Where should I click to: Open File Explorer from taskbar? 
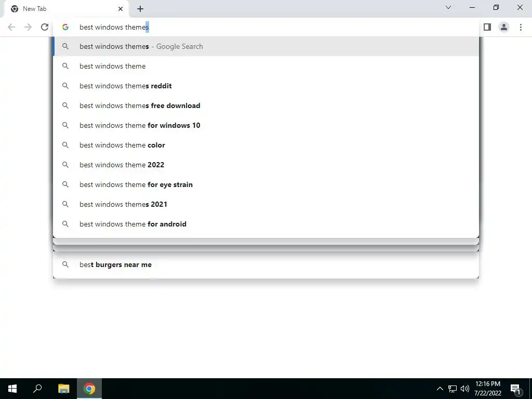[63, 389]
